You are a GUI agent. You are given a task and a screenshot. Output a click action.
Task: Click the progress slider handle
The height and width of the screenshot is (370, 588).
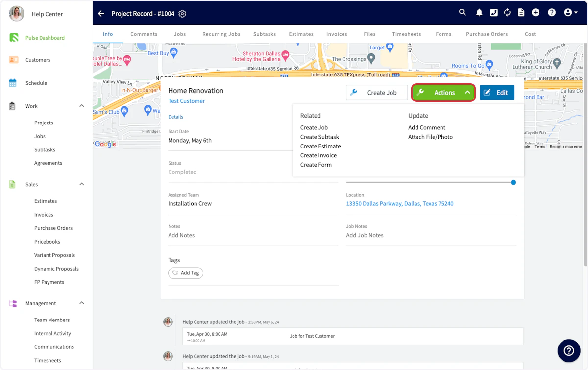pyautogui.click(x=513, y=182)
